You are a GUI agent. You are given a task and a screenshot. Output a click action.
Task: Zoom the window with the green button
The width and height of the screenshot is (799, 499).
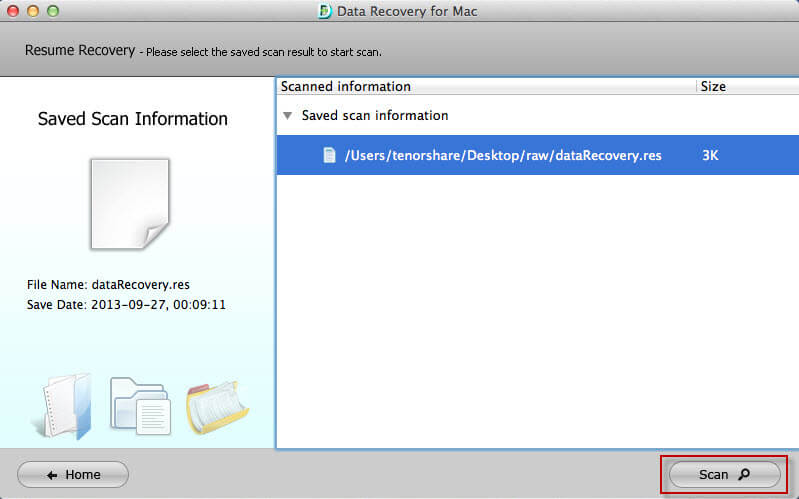coord(52,11)
